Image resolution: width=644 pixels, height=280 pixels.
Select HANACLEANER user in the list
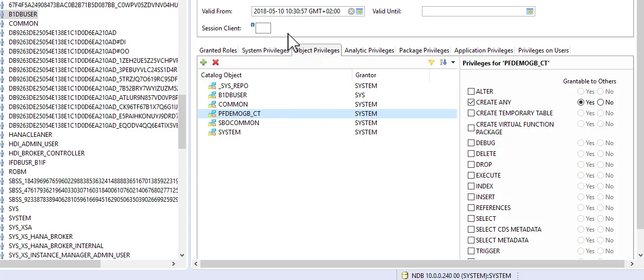(30, 135)
